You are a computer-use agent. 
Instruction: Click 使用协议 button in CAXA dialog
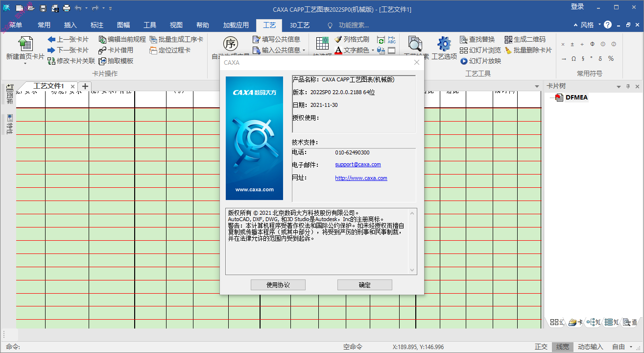tap(278, 285)
